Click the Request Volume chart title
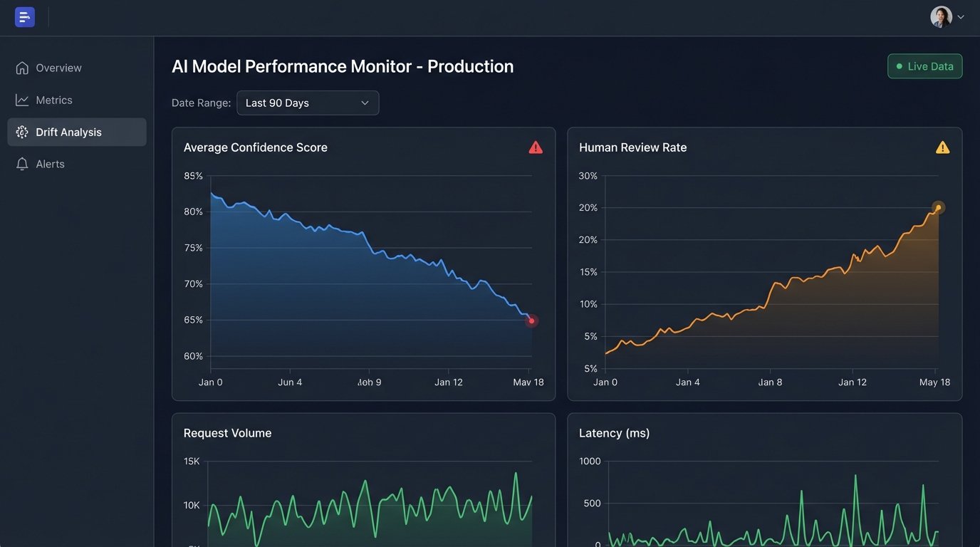The height and width of the screenshot is (547, 980). pyautogui.click(x=227, y=433)
